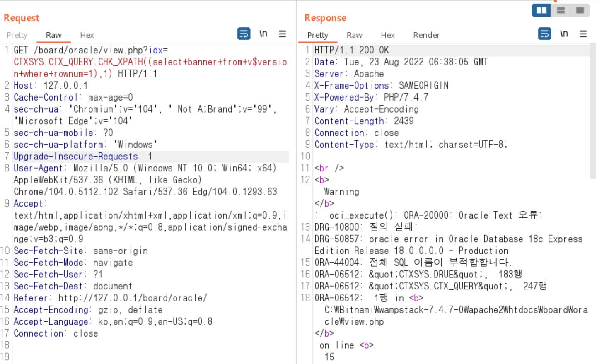Click Sec-Fetch-Dest header line

point(73,286)
